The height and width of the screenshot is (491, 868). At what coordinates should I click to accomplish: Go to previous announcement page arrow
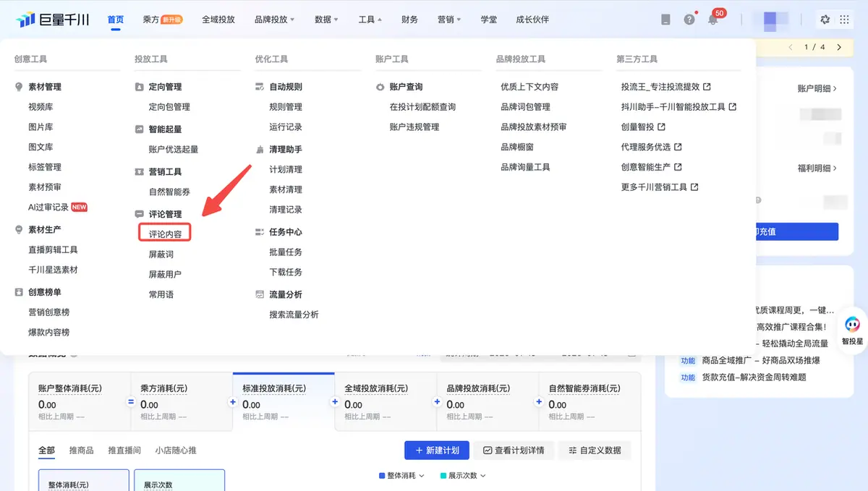791,47
